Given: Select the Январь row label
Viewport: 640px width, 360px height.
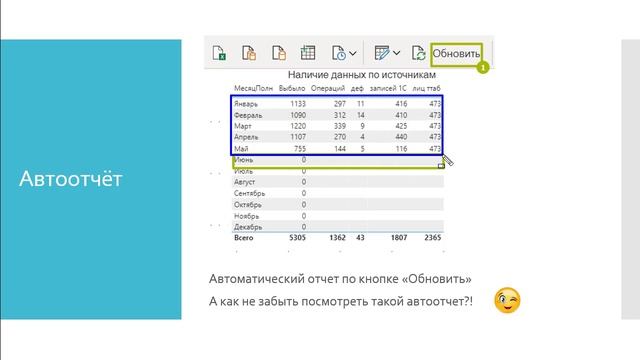Looking at the screenshot, I should pos(246,104).
